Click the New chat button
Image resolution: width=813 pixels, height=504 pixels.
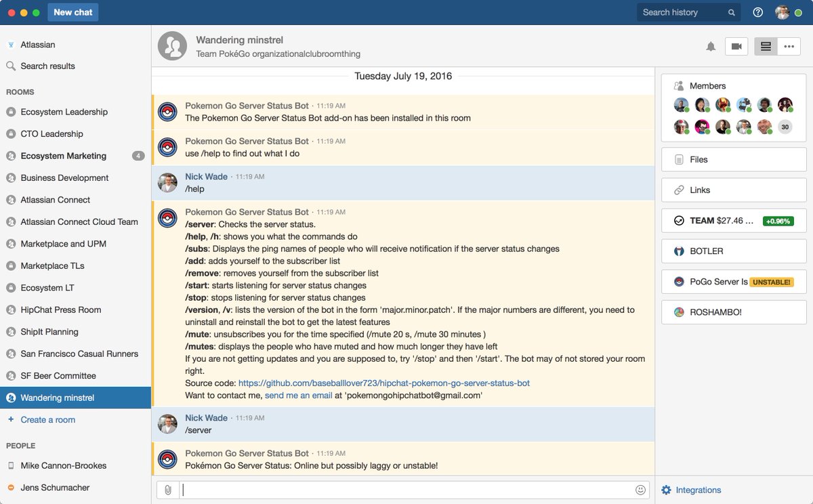73,12
